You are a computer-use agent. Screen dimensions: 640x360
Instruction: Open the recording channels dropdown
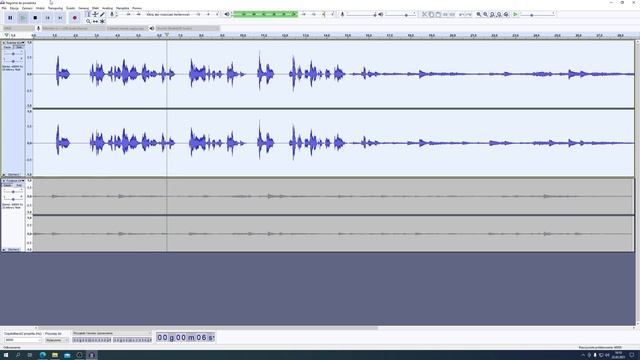127,28
